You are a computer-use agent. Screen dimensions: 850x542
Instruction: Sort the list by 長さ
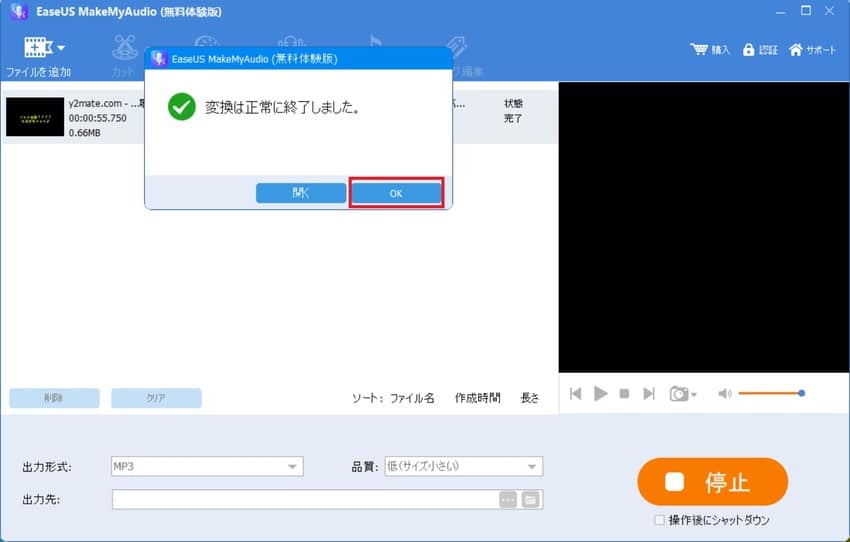pyautogui.click(x=530, y=398)
